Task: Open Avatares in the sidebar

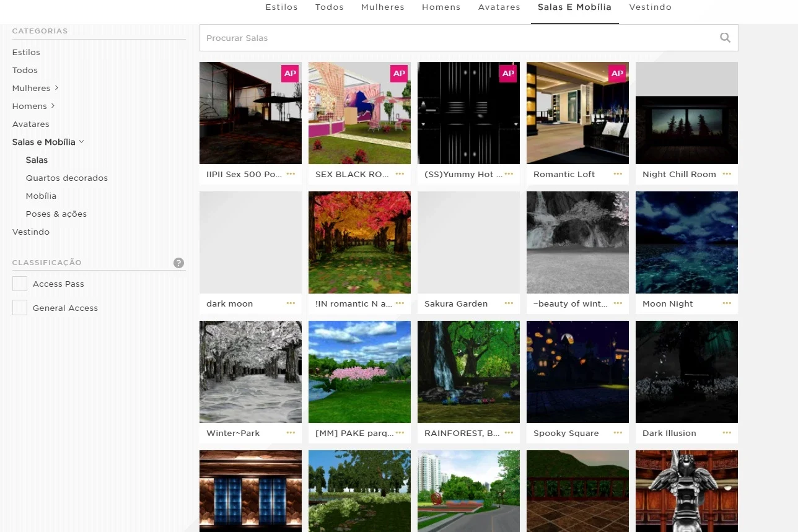Action: [31, 124]
